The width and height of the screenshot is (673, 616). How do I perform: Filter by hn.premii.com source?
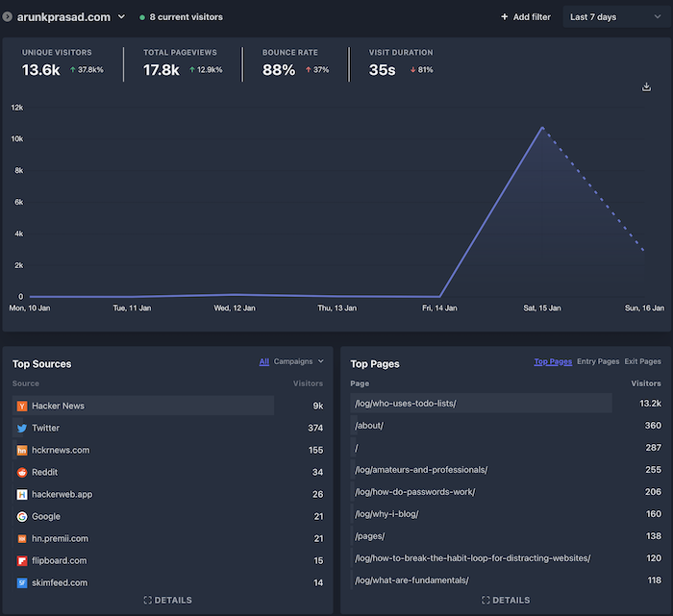point(60,539)
